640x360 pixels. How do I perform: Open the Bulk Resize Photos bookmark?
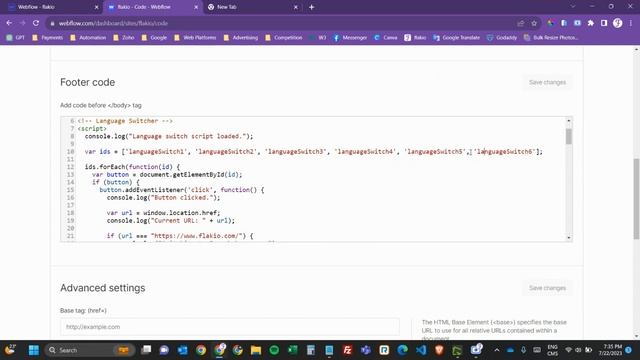551,38
